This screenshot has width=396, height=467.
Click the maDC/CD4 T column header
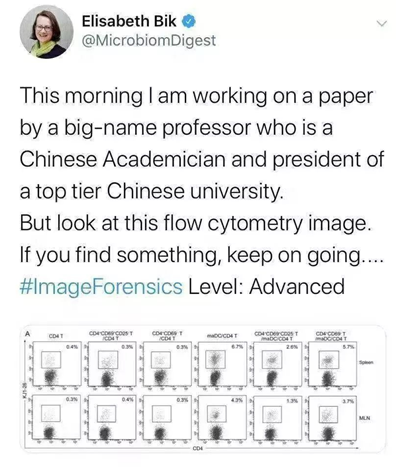(x=223, y=335)
